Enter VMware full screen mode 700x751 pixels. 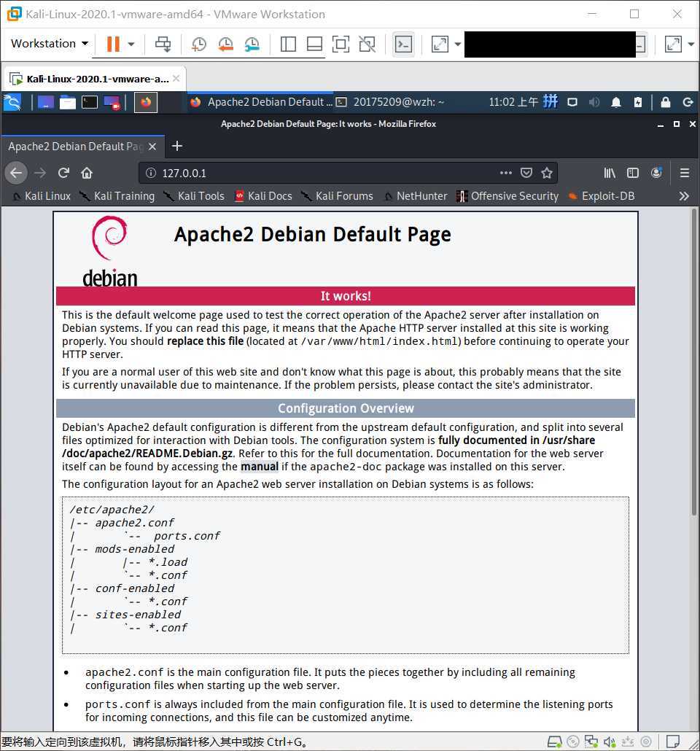pos(341,44)
